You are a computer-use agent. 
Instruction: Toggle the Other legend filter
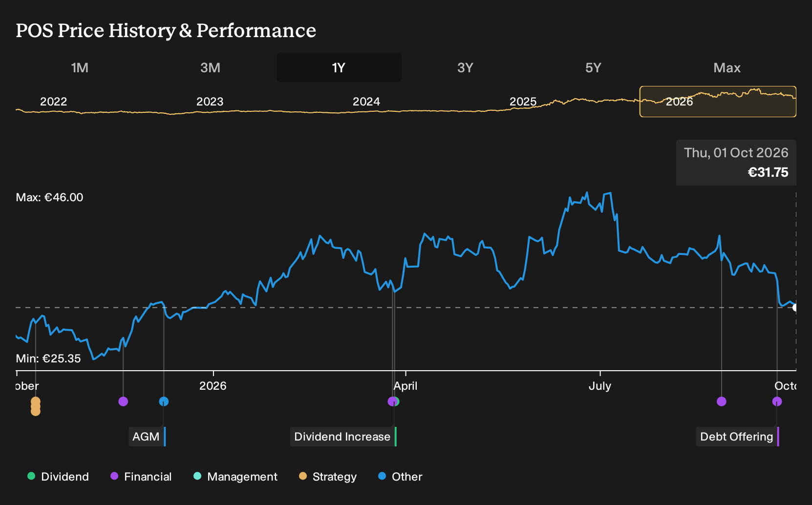[400, 477]
